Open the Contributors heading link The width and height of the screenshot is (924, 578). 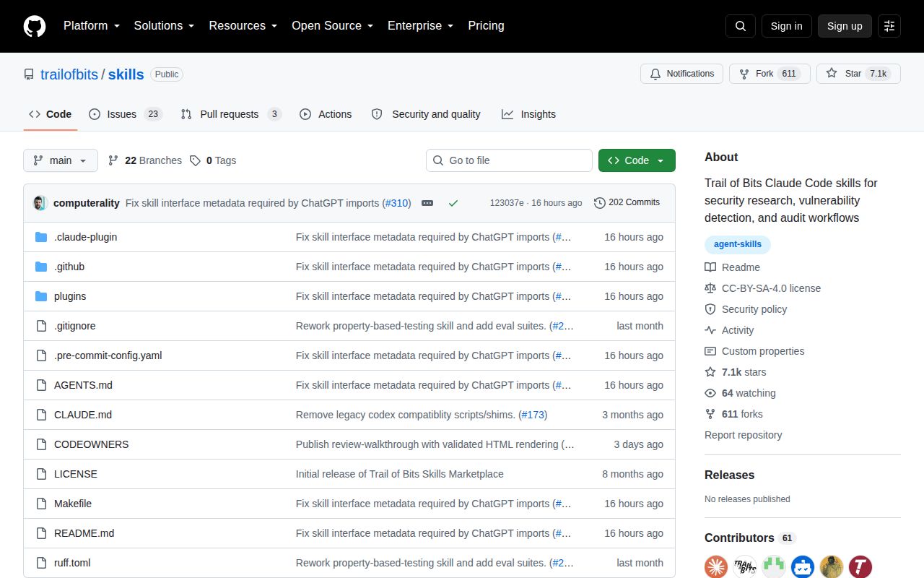pyautogui.click(x=750, y=538)
